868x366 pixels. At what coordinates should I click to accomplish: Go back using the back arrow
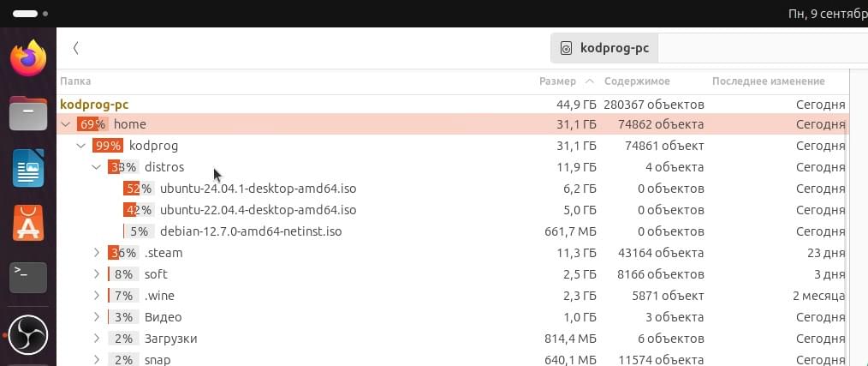point(76,48)
